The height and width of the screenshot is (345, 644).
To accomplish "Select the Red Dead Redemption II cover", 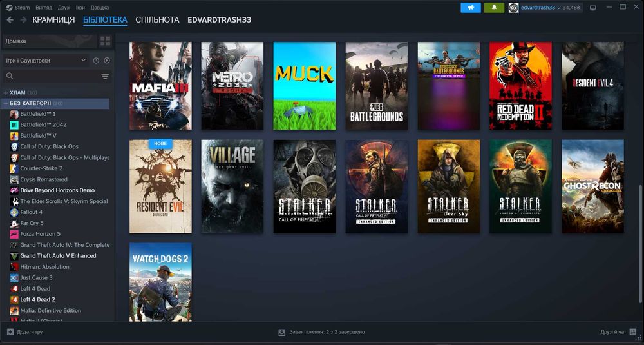I will pos(521,86).
